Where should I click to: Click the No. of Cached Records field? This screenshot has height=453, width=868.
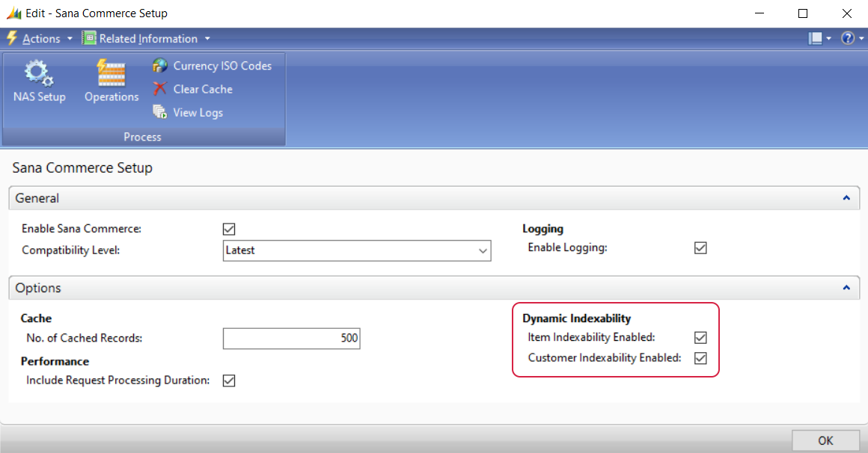292,339
